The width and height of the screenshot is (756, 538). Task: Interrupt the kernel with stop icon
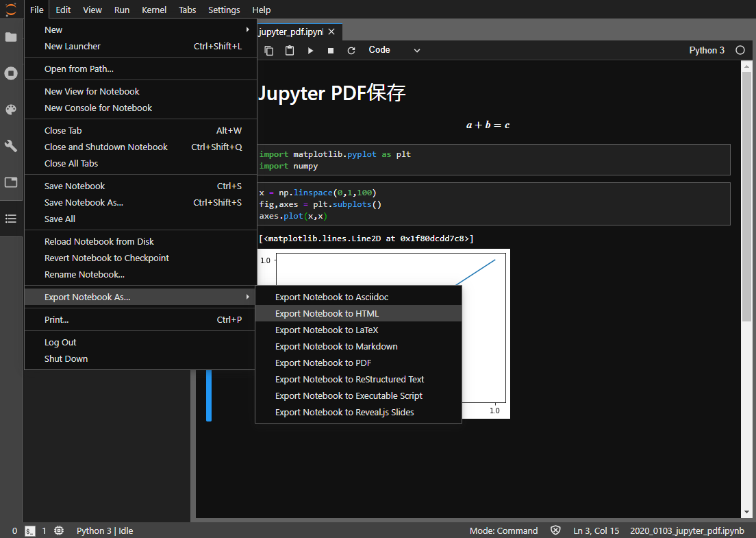[x=331, y=51]
